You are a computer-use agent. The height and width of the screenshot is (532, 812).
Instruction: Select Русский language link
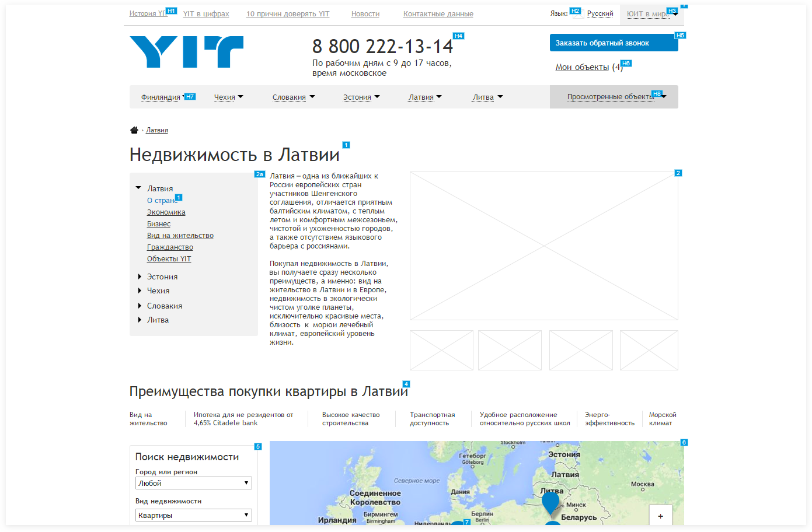click(600, 13)
